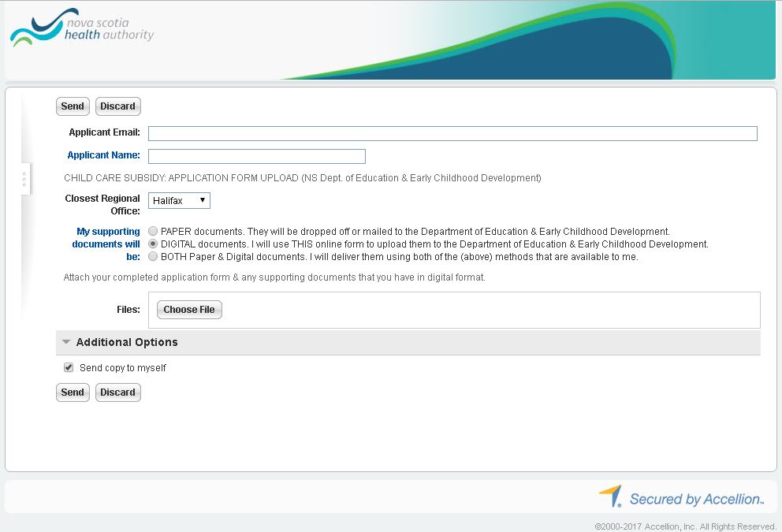Open the Closest Regional Office dropdown

pyautogui.click(x=179, y=201)
